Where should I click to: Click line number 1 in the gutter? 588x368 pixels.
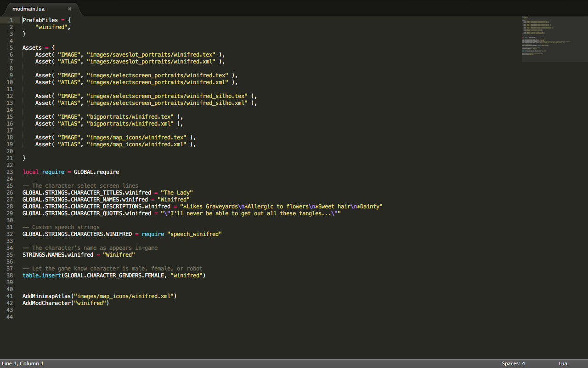pyautogui.click(x=11, y=20)
